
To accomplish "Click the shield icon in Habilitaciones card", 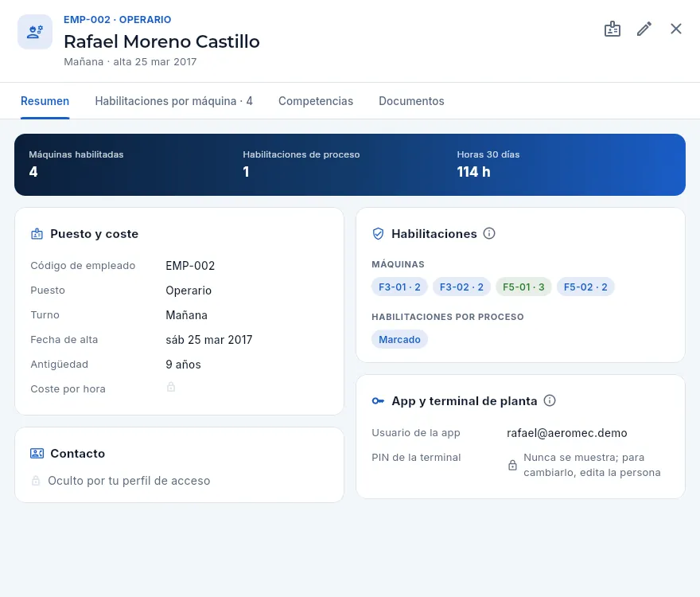I will pyautogui.click(x=378, y=234).
